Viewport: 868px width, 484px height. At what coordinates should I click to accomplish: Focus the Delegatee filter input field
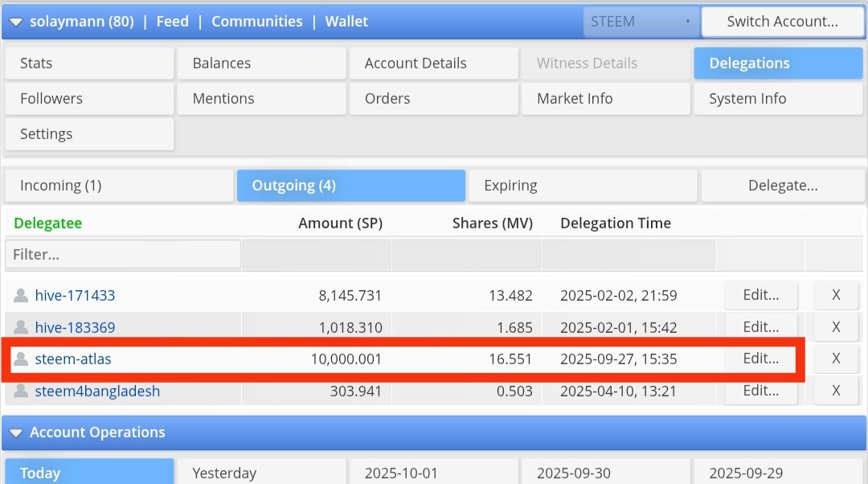[123, 254]
